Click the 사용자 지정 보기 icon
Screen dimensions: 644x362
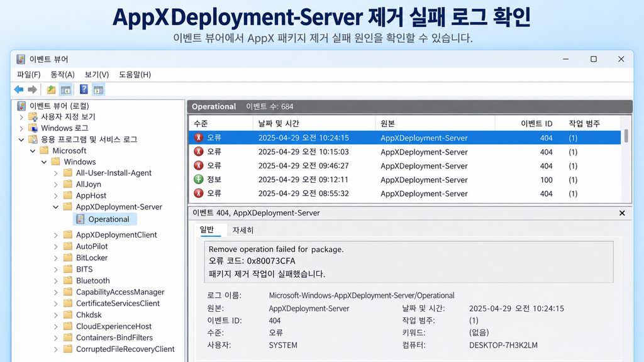point(33,117)
